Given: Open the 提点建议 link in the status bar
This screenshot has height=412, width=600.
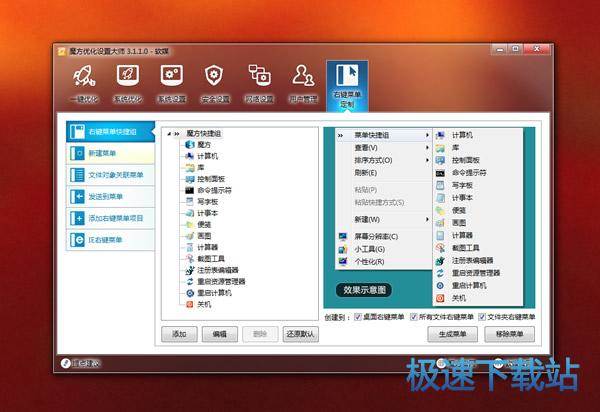Looking at the screenshot, I should 81,363.
